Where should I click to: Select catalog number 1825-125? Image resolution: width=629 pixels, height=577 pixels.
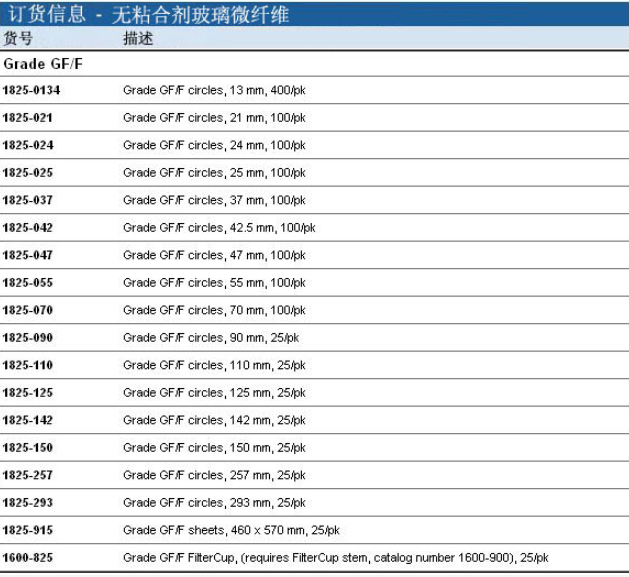tap(28, 392)
